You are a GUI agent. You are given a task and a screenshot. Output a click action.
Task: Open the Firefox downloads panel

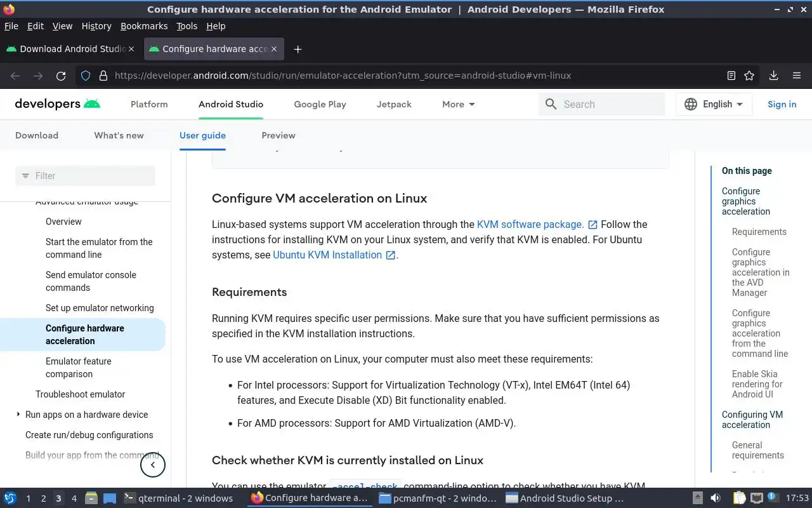773,76
